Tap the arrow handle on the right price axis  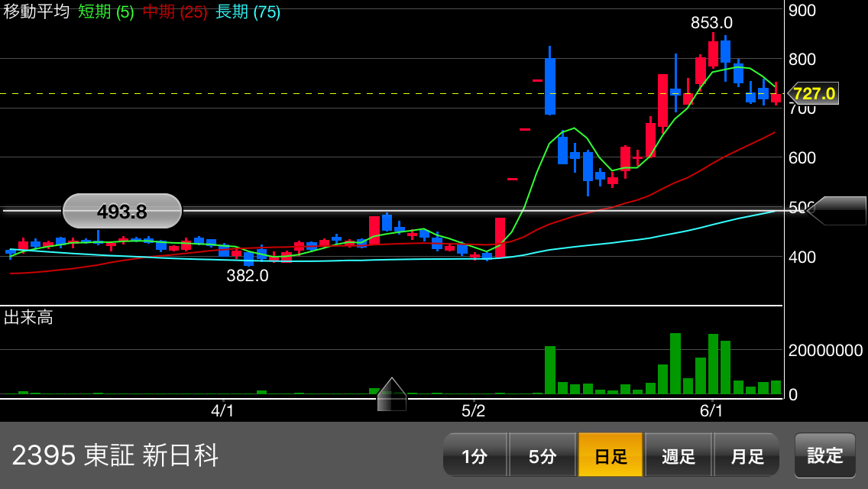(x=837, y=211)
